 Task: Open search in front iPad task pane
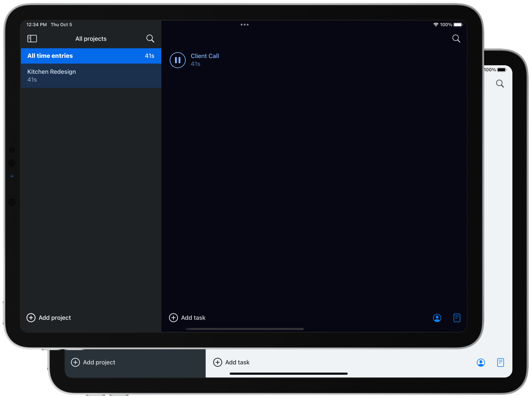[456, 38]
